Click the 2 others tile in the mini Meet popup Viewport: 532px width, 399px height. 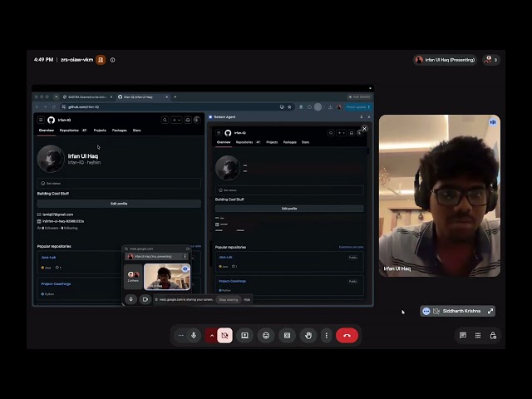pos(133,277)
